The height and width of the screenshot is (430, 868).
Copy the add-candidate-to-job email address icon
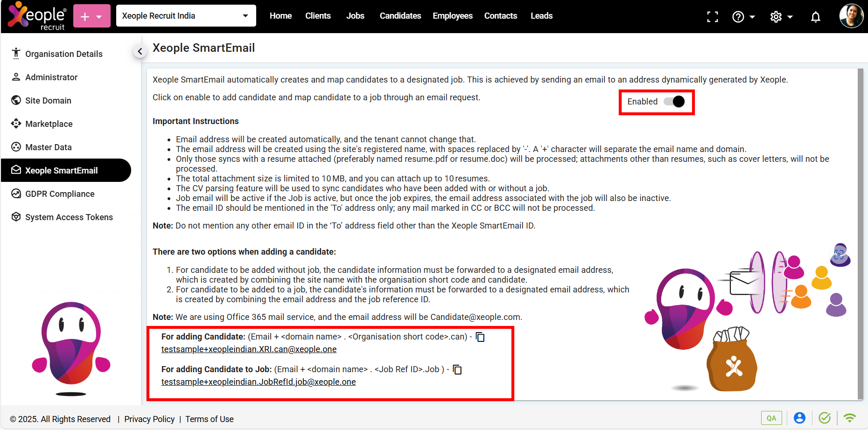(457, 369)
